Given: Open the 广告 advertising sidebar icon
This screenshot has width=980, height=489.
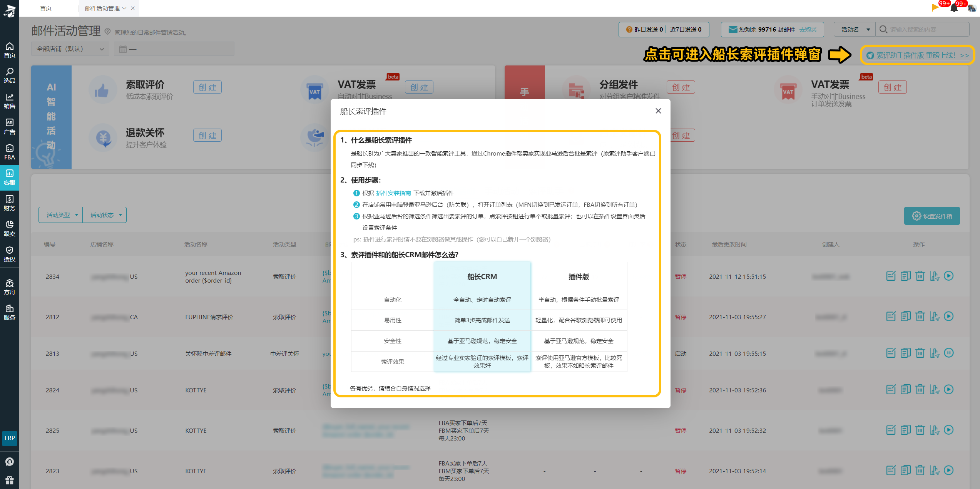Looking at the screenshot, I should [x=10, y=127].
